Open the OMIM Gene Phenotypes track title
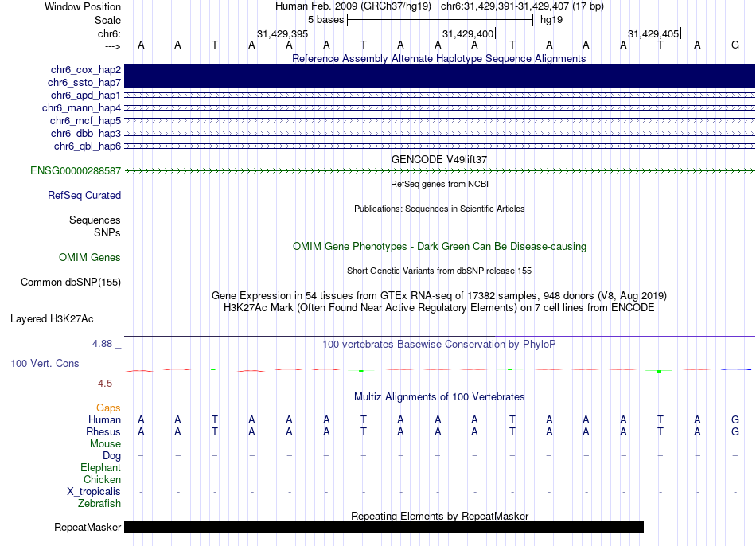The width and height of the screenshot is (756, 546). 439,247
